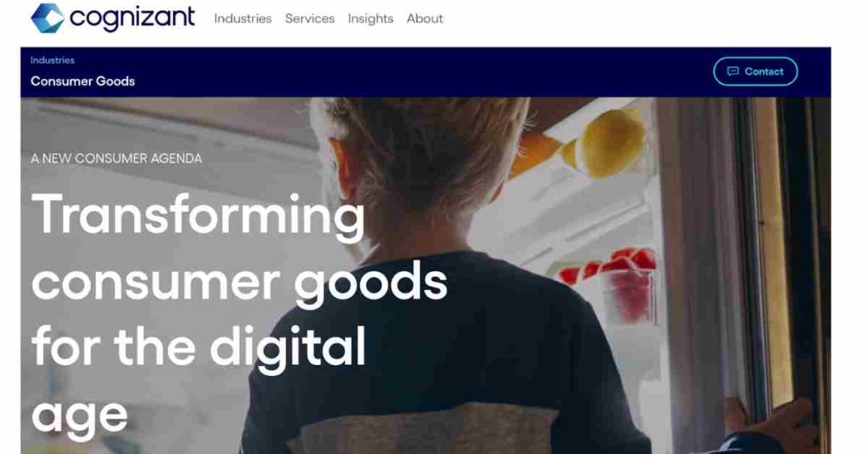Viewport: 868px width, 454px height.
Task: Open the Industries navigation menu
Action: (243, 19)
